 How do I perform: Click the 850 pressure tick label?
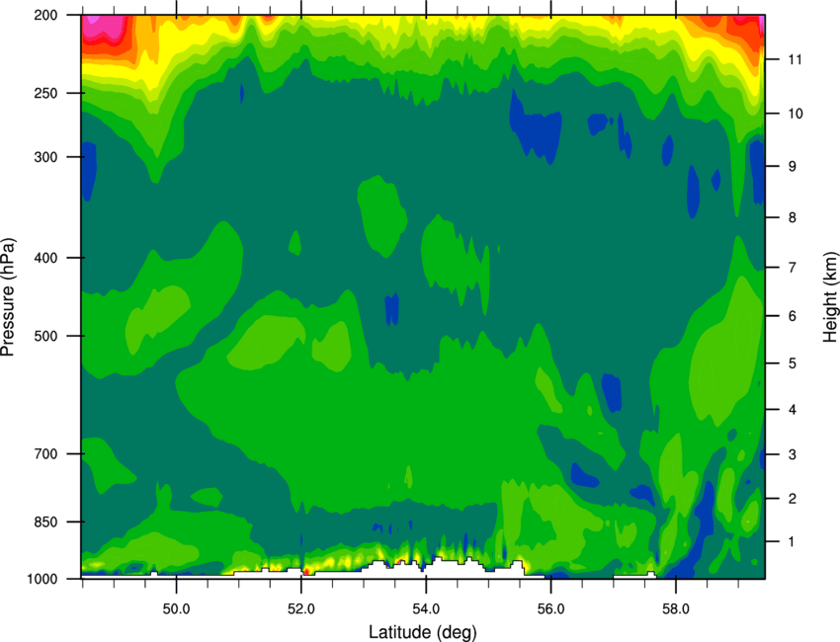pyautogui.click(x=45, y=522)
